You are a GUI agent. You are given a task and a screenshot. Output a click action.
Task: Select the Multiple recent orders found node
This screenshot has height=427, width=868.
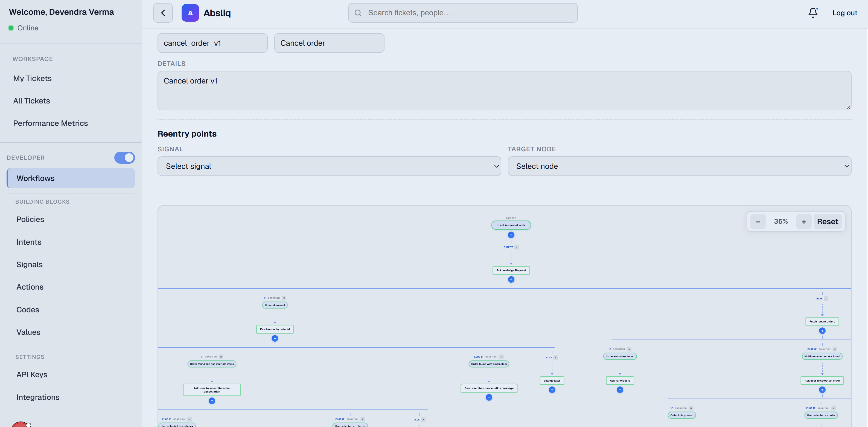(822, 356)
